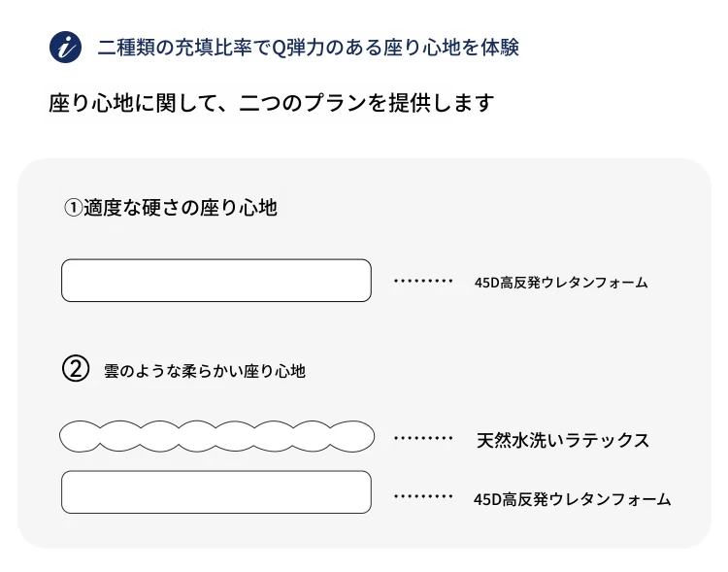
Task: Select the wavy latex layer shape
Action: [216, 437]
